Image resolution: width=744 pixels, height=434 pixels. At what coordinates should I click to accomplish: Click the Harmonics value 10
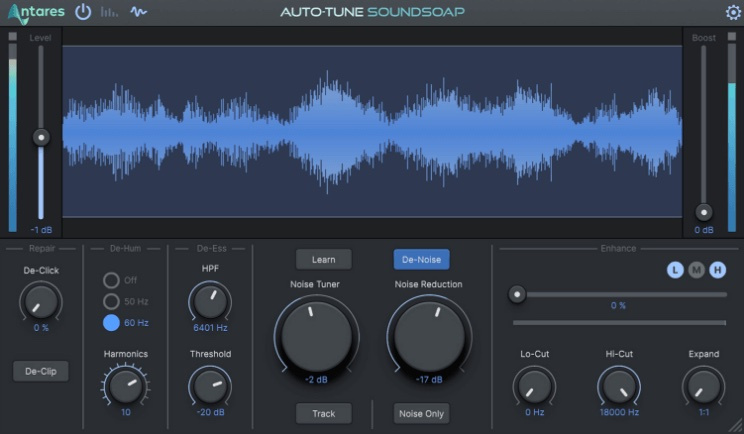[126, 412]
